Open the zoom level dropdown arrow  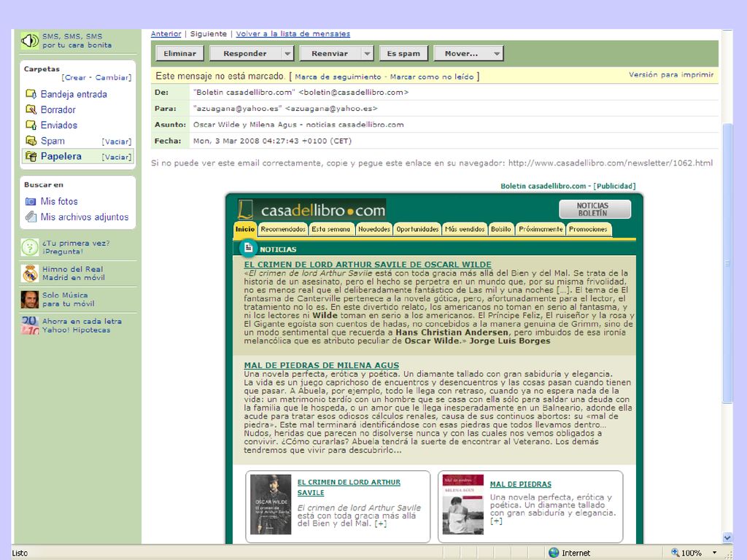coord(715,553)
